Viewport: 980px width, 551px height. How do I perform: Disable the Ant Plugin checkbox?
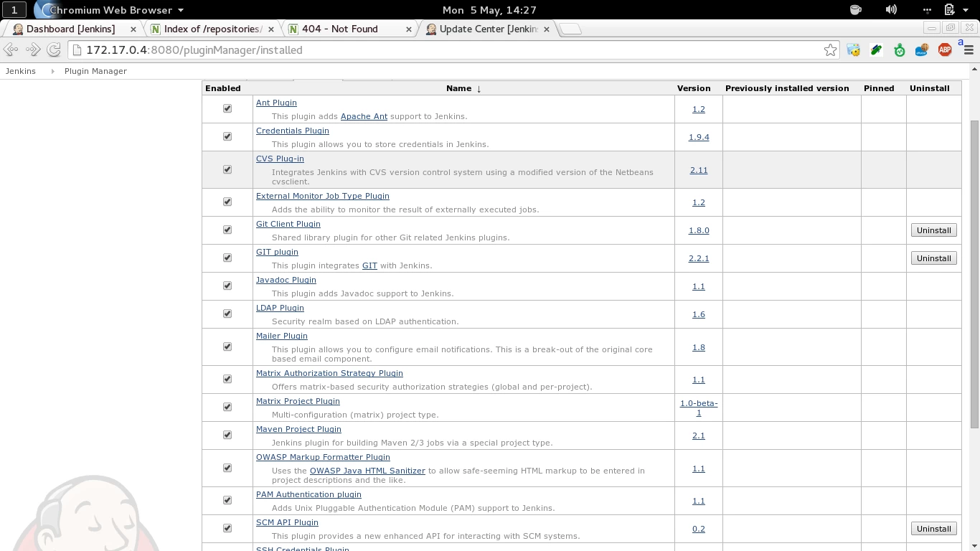click(227, 108)
